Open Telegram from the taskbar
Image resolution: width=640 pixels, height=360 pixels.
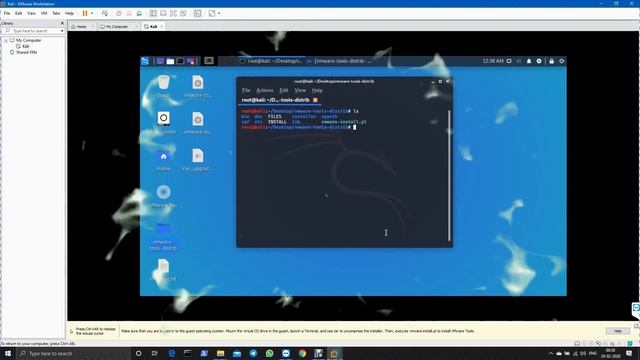253,353
